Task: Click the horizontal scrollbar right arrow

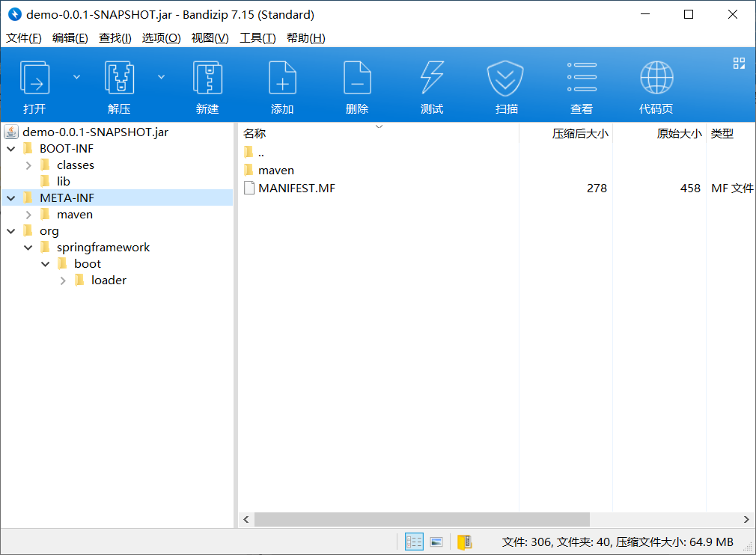Action: coord(746,519)
